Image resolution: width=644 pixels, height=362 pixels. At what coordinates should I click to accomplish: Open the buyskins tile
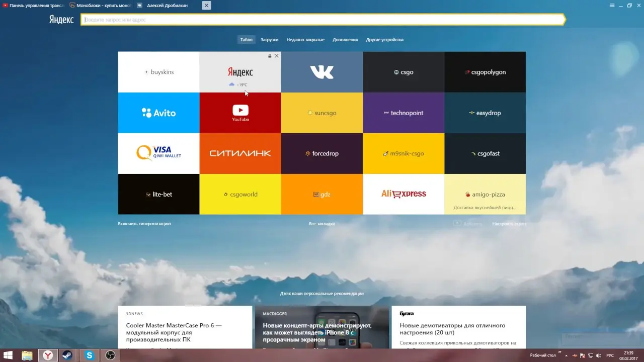coord(158,72)
